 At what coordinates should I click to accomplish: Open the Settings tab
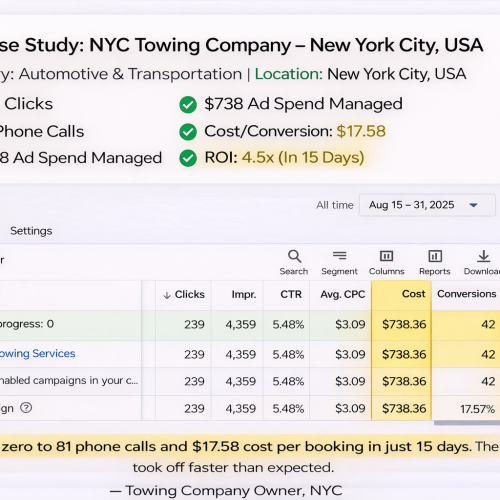coord(31,231)
